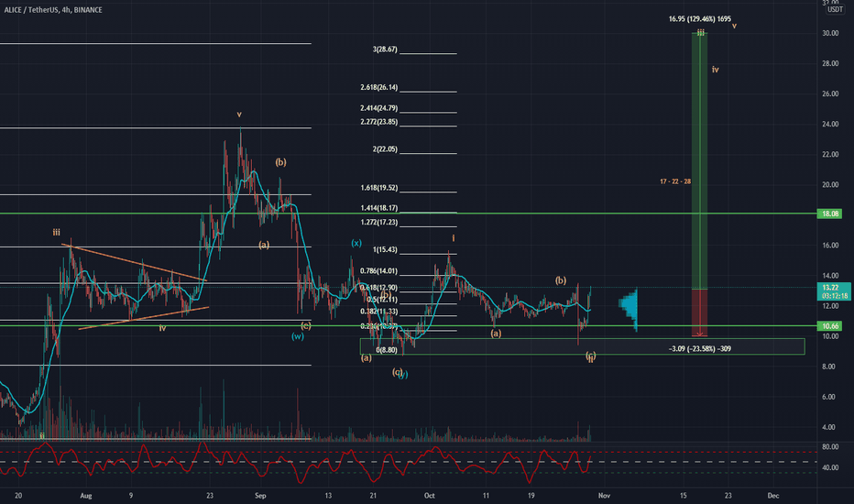The height and width of the screenshot is (504, 854).
Task: Click the candle countdown 03:12:18
Action: (x=835, y=296)
